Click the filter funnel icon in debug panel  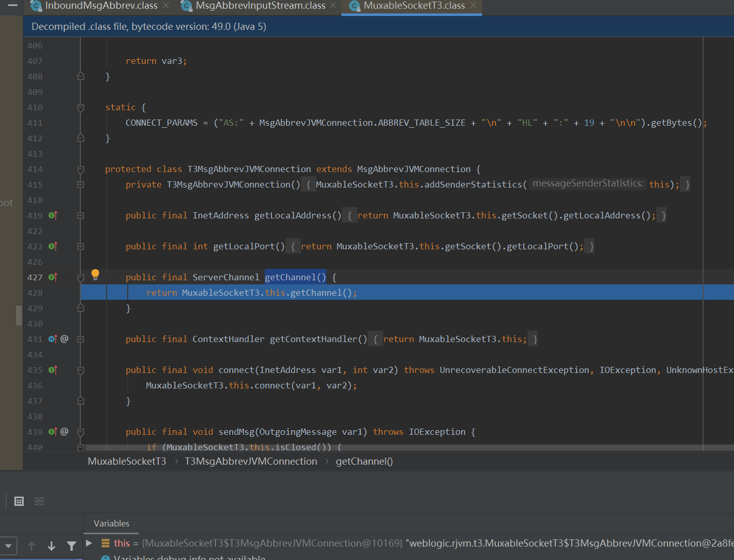[x=72, y=546]
